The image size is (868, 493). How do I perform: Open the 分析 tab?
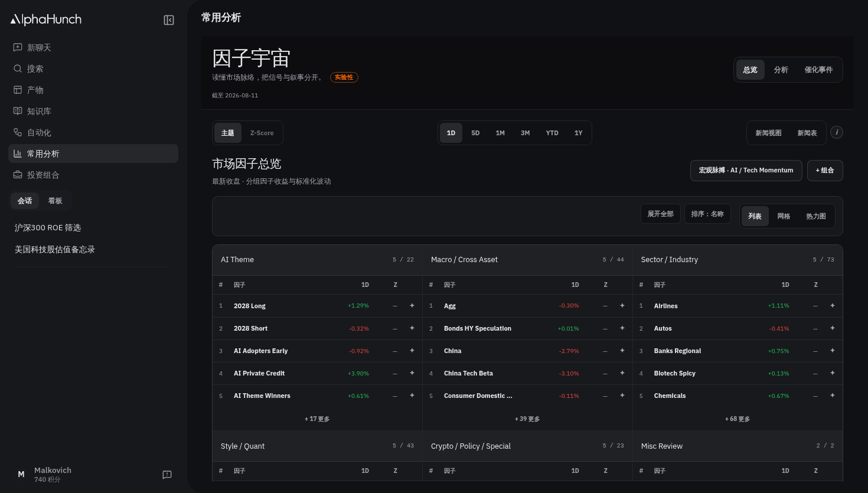781,70
